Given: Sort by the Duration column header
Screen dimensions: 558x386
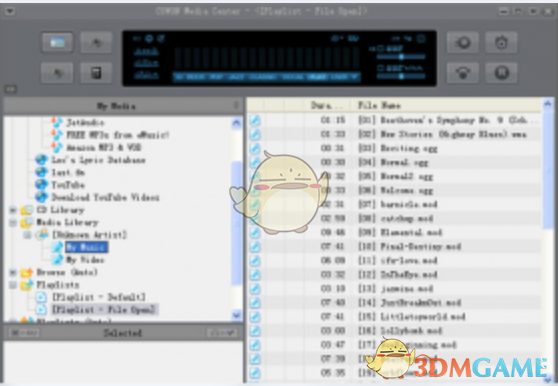Looking at the screenshot, I should 327,105.
